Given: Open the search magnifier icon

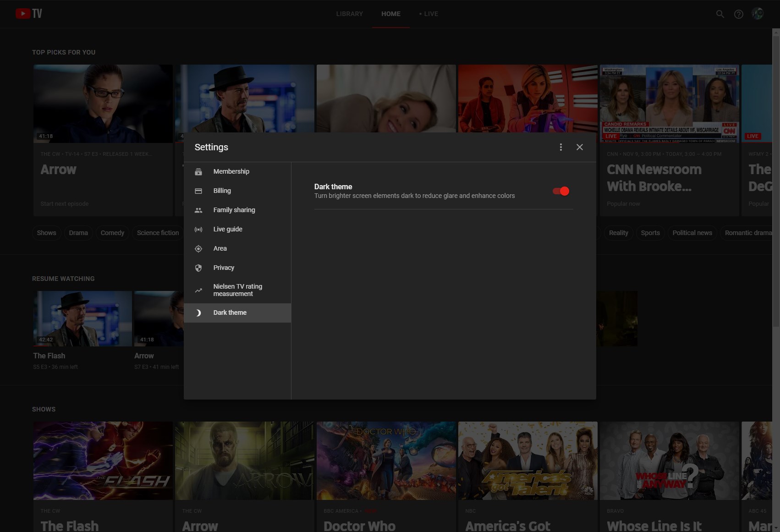Looking at the screenshot, I should (x=720, y=14).
